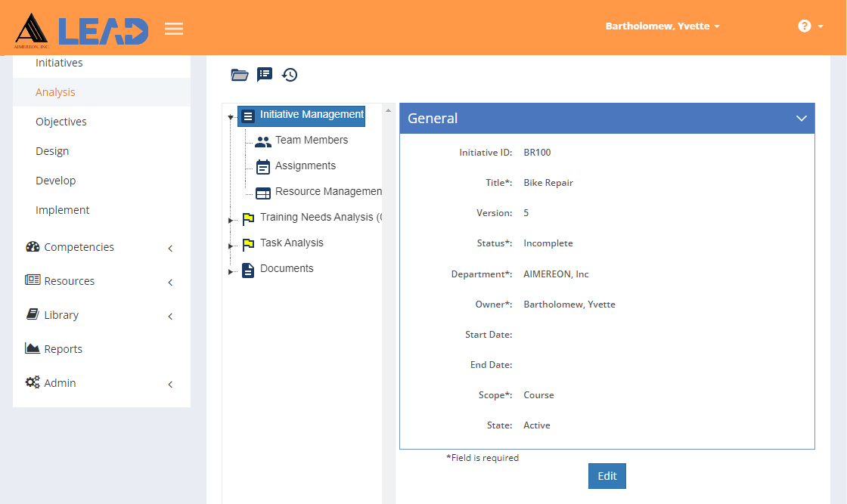This screenshot has height=504, width=847.
Task: Collapse the Initiative Management tree node arrow
Action: point(231,116)
